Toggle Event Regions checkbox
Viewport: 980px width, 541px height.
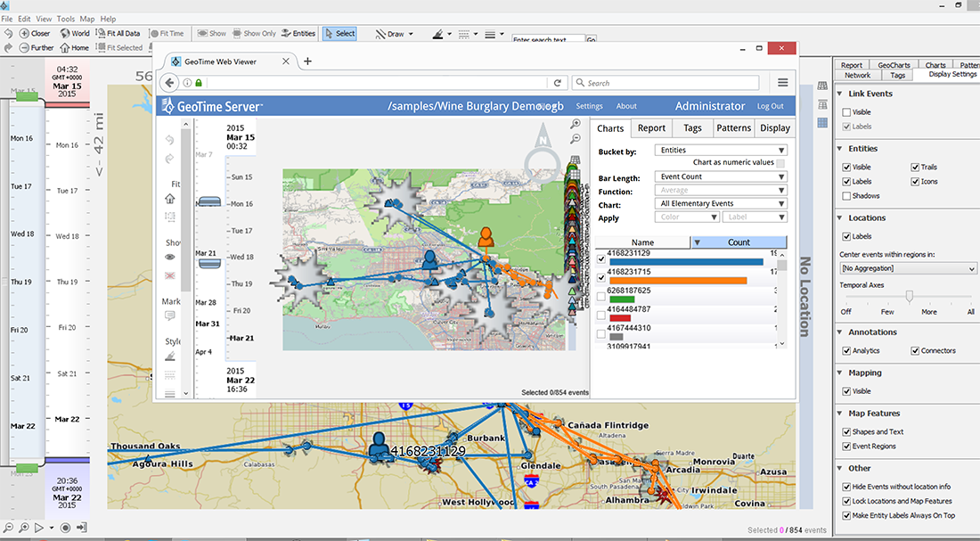click(846, 446)
